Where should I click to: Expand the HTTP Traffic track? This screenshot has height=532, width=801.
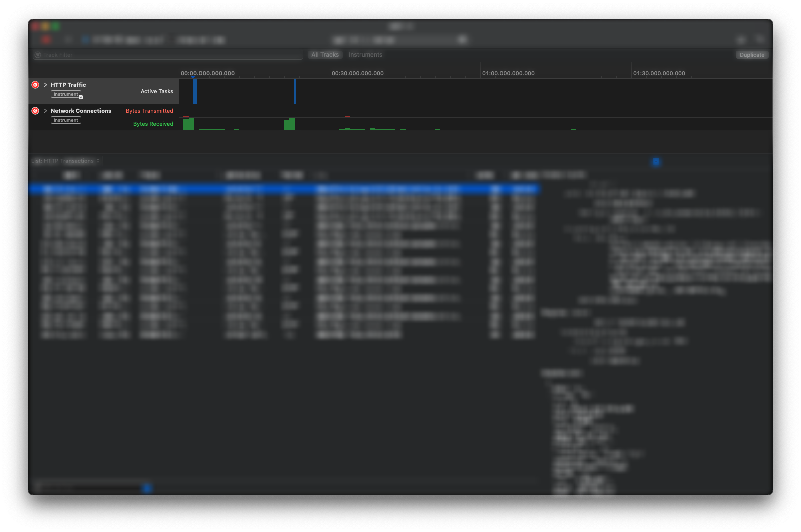45,85
